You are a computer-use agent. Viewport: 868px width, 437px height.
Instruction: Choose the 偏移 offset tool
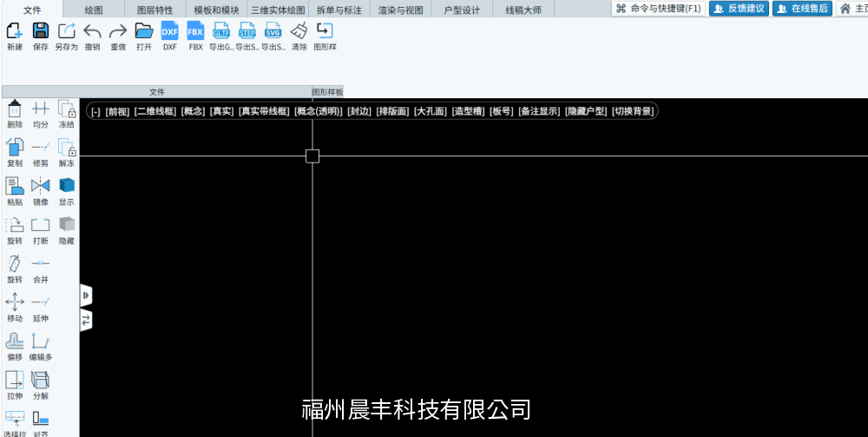click(15, 341)
